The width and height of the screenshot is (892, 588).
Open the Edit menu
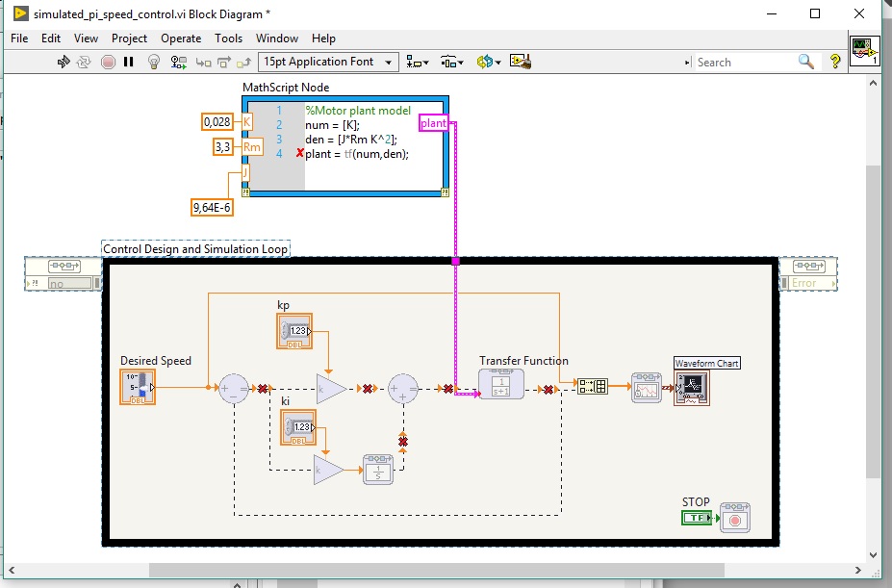(x=51, y=38)
